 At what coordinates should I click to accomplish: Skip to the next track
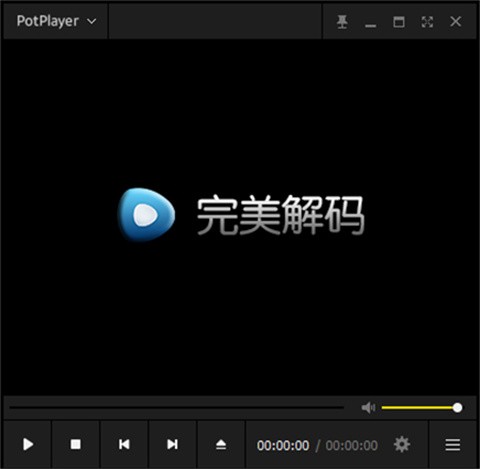(x=172, y=444)
